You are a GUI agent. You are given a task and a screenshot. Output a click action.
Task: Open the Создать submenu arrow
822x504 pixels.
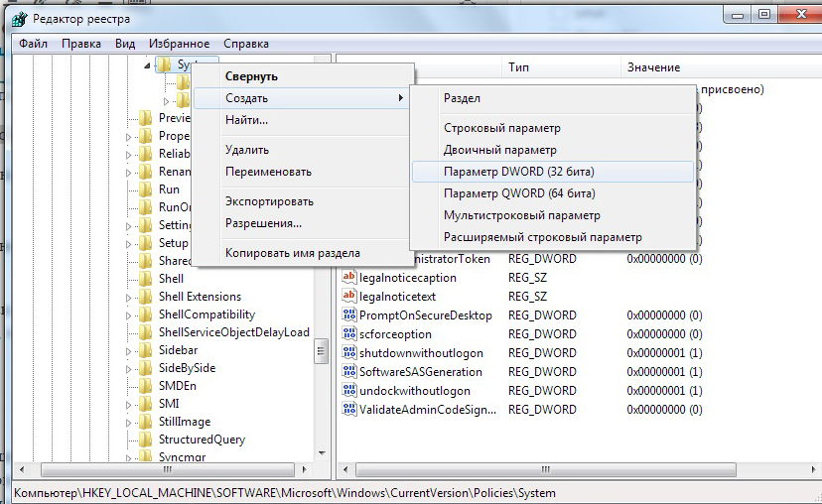[400, 98]
